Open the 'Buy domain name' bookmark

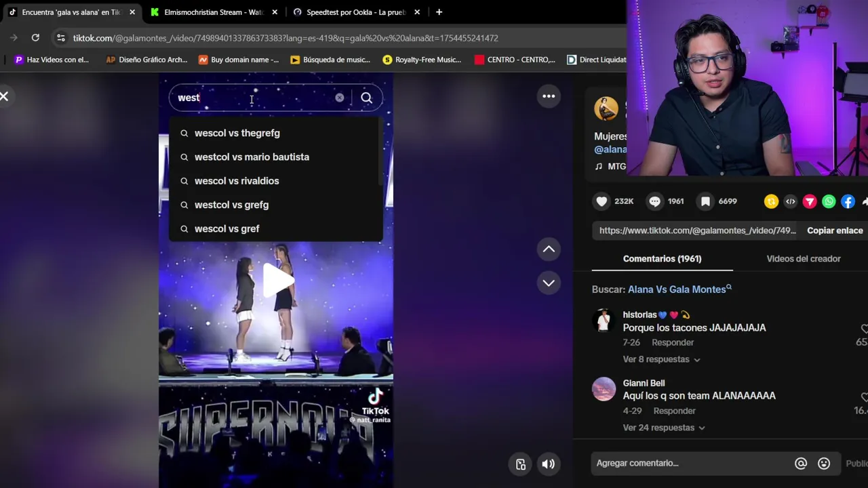point(238,60)
